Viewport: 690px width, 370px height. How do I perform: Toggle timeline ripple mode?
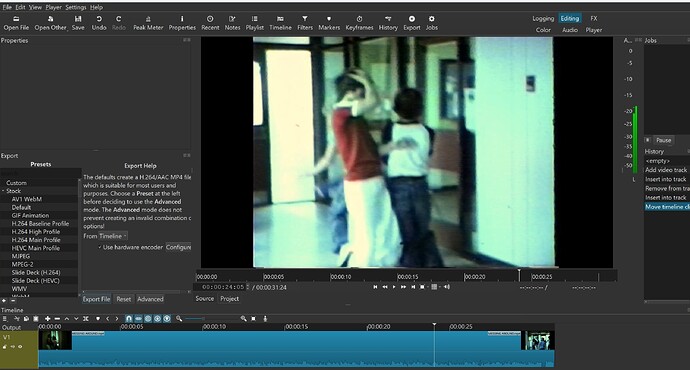148,319
